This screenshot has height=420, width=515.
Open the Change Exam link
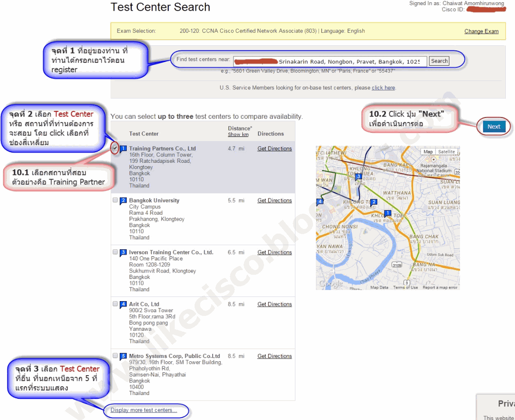coord(481,31)
